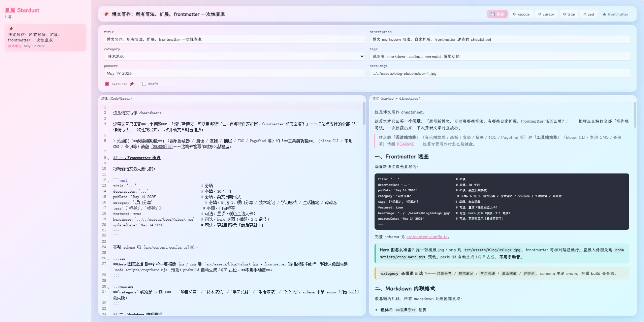
Task: Click editor line '## 一、Frontmatter 速查'
Action: click(x=137, y=158)
